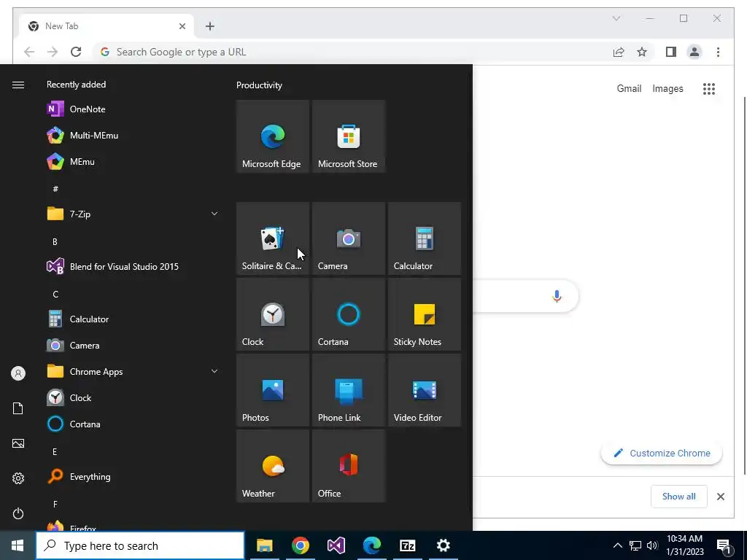Toggle the Chrome side panel
The image size is (747, 560).
click(671, 52)
